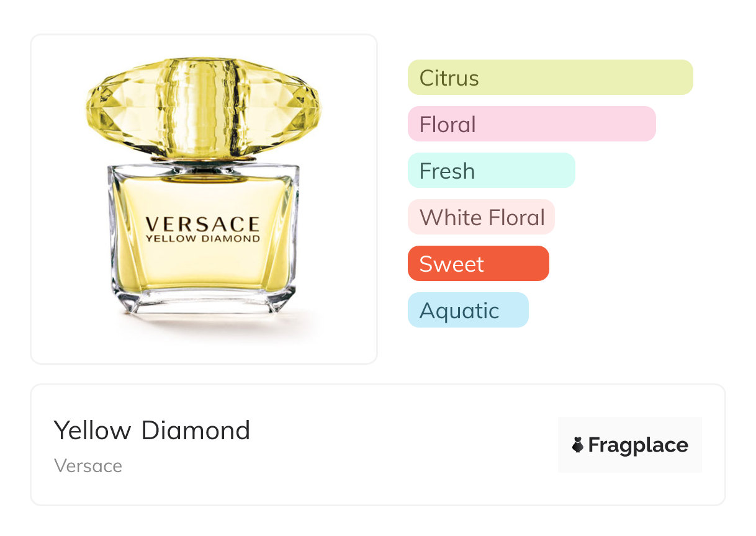Click the VERSACE lettering on the bottle

tap(202, 224)
